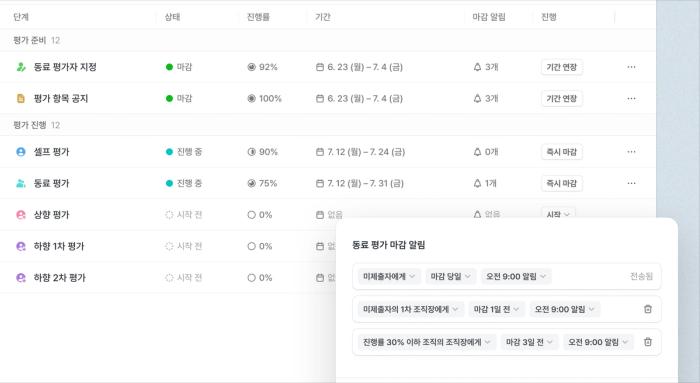Click the bell icon in 동료 평가 row
Screen dimensions: 700x383
click(477, 183)
